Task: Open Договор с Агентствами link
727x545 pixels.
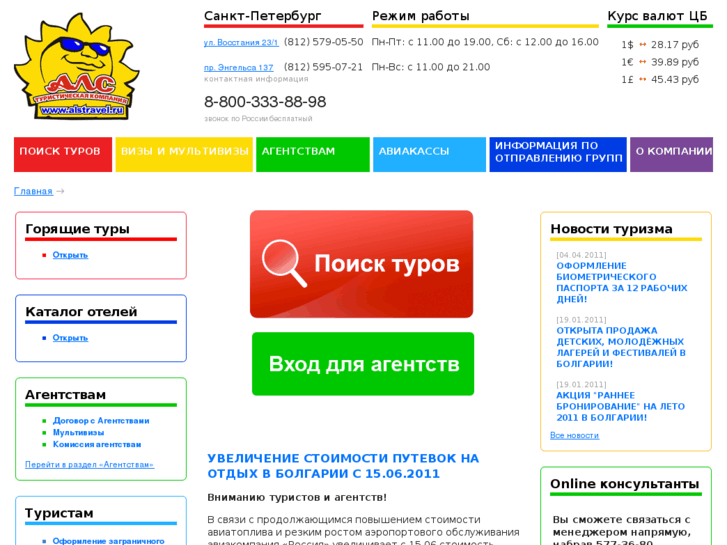Action: click(101, 421)
